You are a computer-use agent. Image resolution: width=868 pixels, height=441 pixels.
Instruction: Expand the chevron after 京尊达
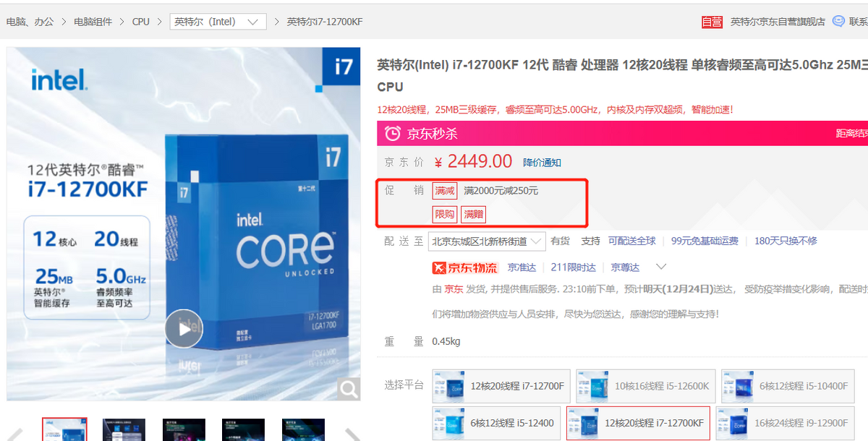tap(660, 267)
